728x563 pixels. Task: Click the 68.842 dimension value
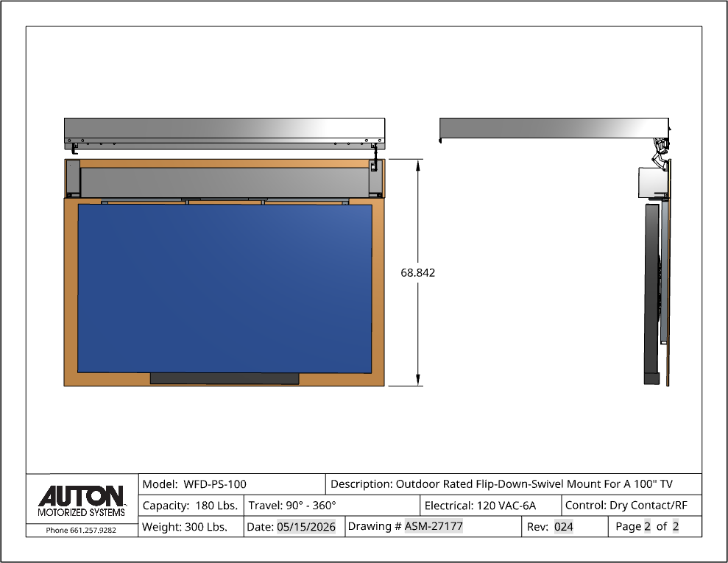tap(418, 272)
